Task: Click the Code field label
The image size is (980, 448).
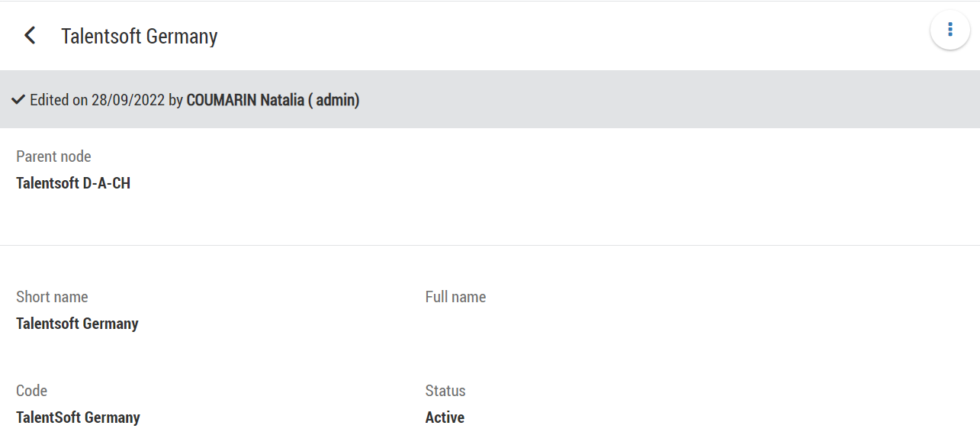Action: [x=31, y=391]
